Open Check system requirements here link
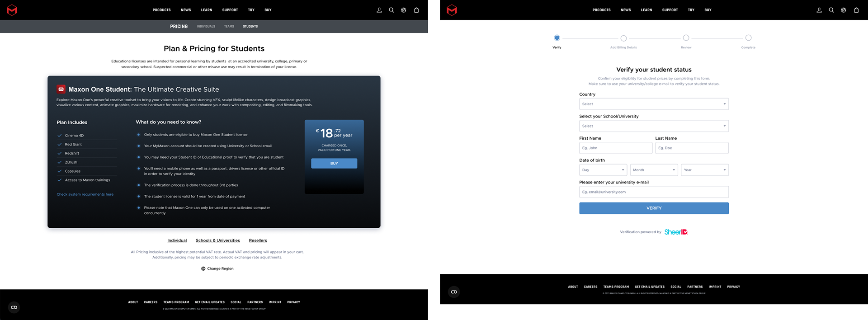Screen dimensions: 868x320 pos(85,194)
